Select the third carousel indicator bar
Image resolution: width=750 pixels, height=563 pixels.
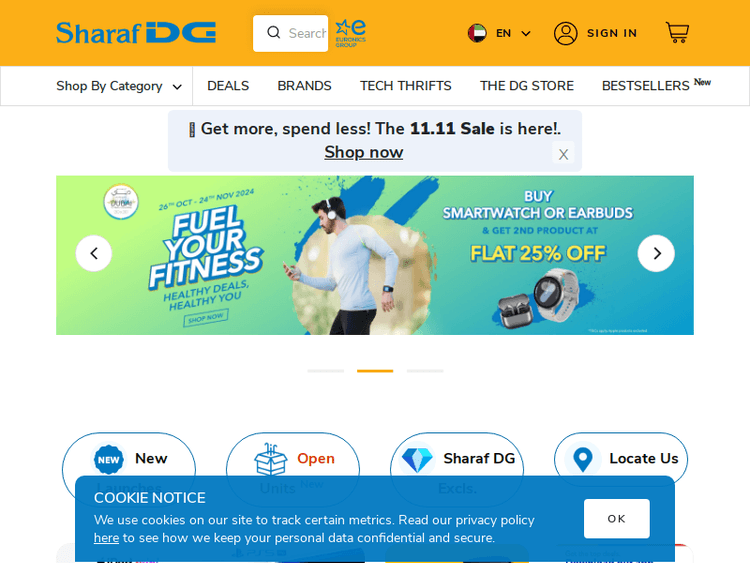coord(425,371)
